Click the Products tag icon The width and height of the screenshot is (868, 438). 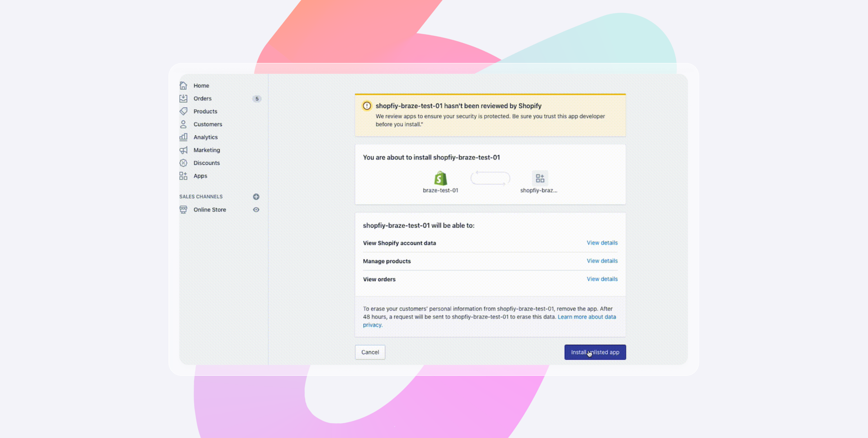point(183,111)
